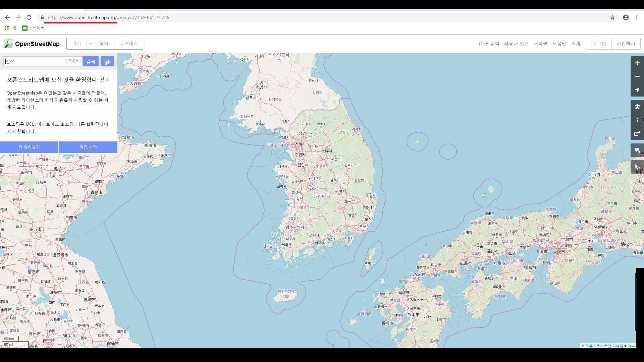Click the browser address bar URL
The image size is (644, 362).
pyautogui.click(x=108, y=17)
